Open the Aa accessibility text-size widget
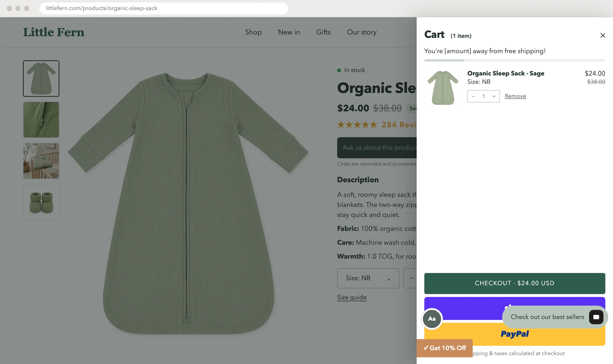 431,319
